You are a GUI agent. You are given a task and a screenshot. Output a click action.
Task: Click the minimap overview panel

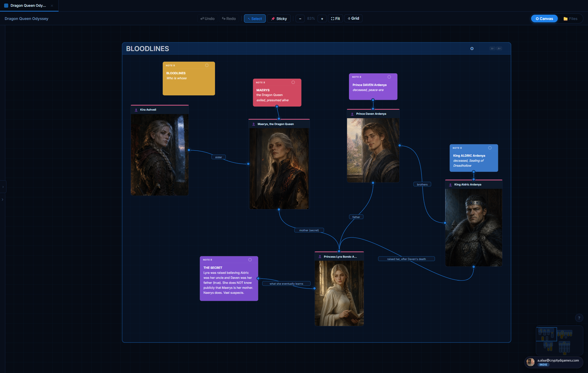coord(559,340)
